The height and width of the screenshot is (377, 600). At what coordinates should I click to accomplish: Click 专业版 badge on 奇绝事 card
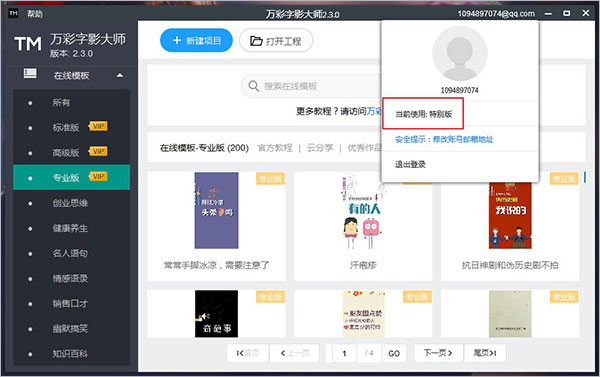click(x=270, y=297)
